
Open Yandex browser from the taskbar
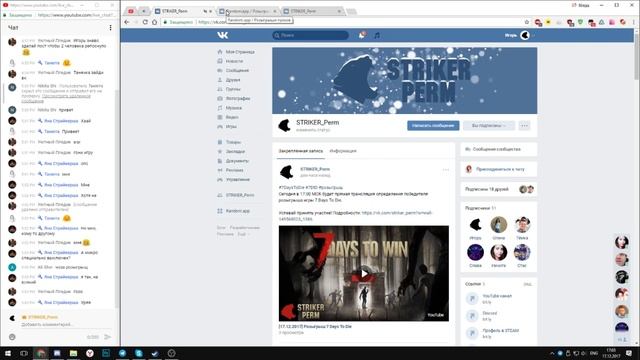pyautogui.click(x=90, y=353)
